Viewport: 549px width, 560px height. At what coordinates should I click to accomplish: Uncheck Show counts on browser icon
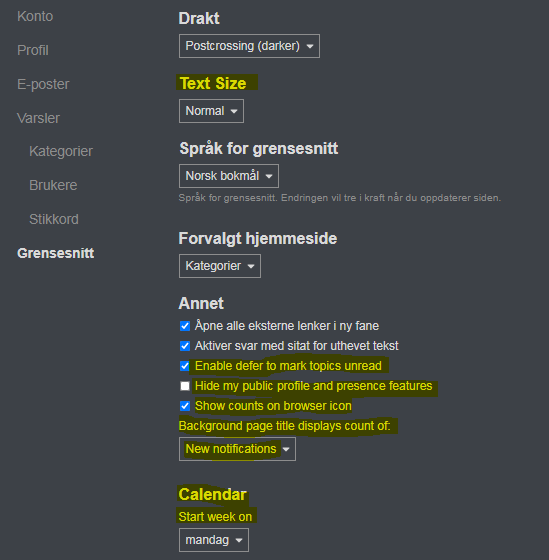tap(185, 406)
